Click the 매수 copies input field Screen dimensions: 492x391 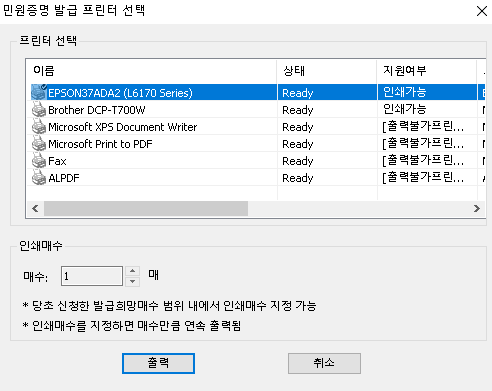point(92,276)
